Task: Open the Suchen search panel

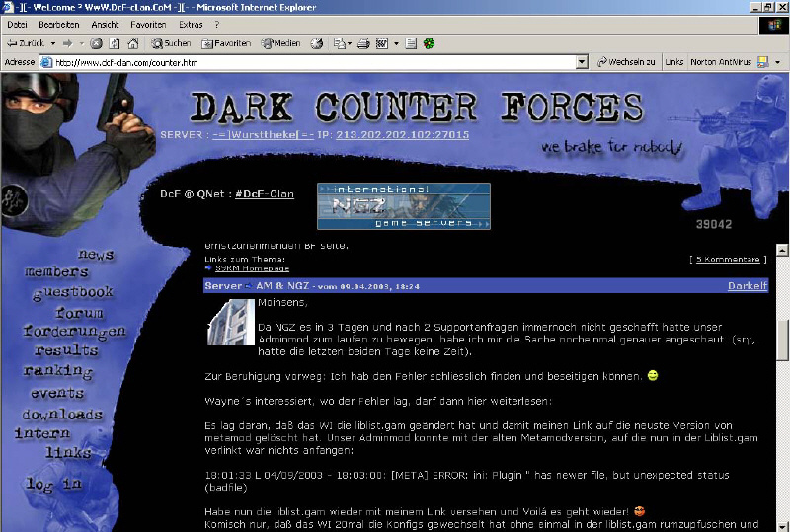Action: (x=171, y=43)
